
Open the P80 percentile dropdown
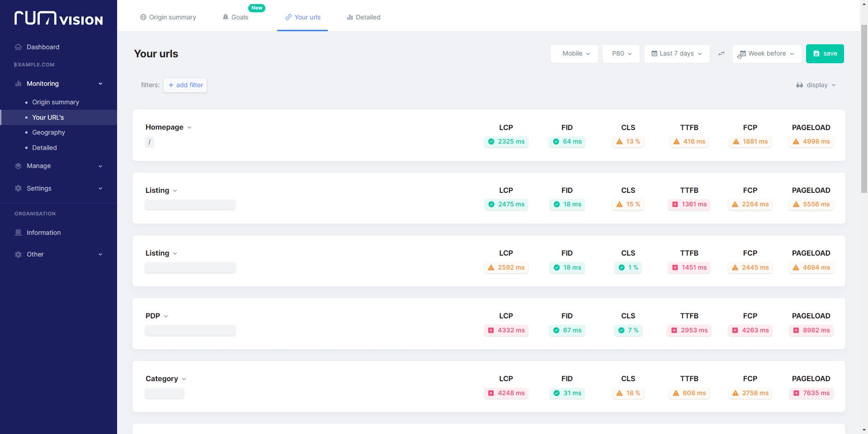click(x=620, y=53)
